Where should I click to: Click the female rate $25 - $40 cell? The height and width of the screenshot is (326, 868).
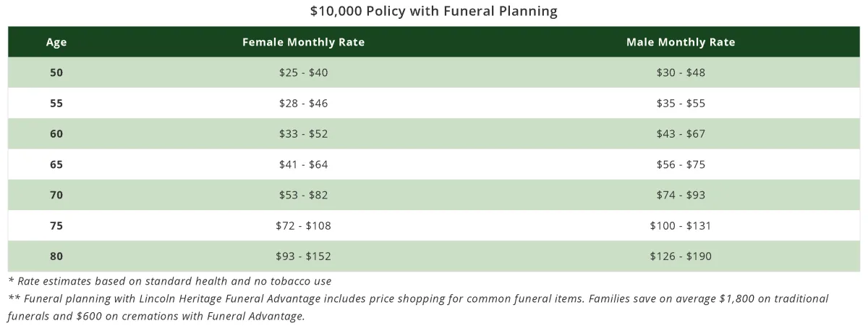click(x=303, y=72)
